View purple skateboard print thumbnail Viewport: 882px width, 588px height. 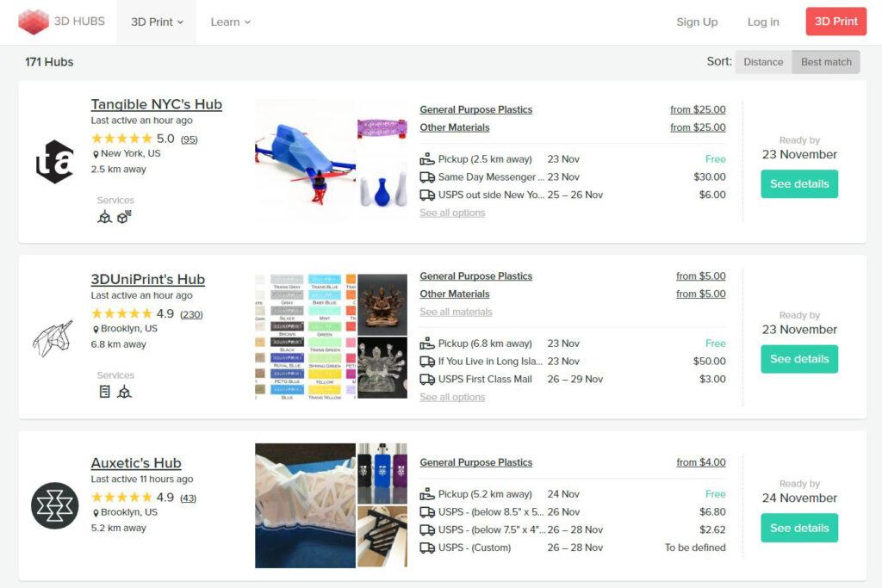pos(382,130)
